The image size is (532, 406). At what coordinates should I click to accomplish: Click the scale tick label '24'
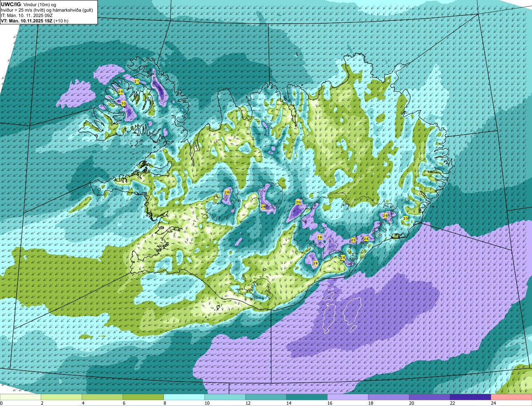493,403
